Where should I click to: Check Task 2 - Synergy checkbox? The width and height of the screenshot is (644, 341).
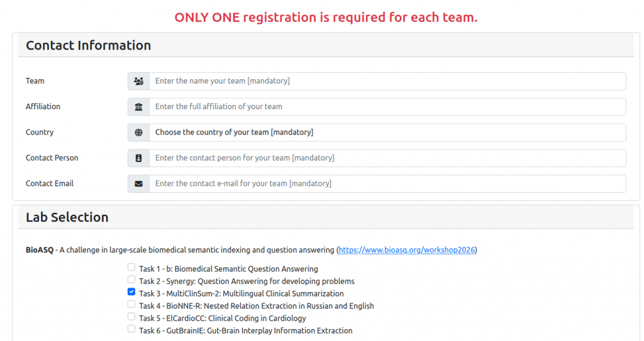click(x=131, y=279)
